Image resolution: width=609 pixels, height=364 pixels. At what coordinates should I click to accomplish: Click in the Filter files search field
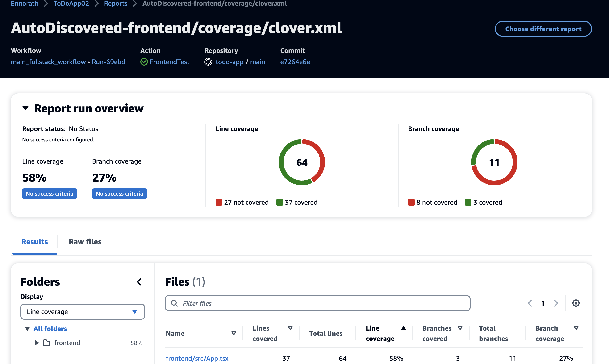(317, 303)
